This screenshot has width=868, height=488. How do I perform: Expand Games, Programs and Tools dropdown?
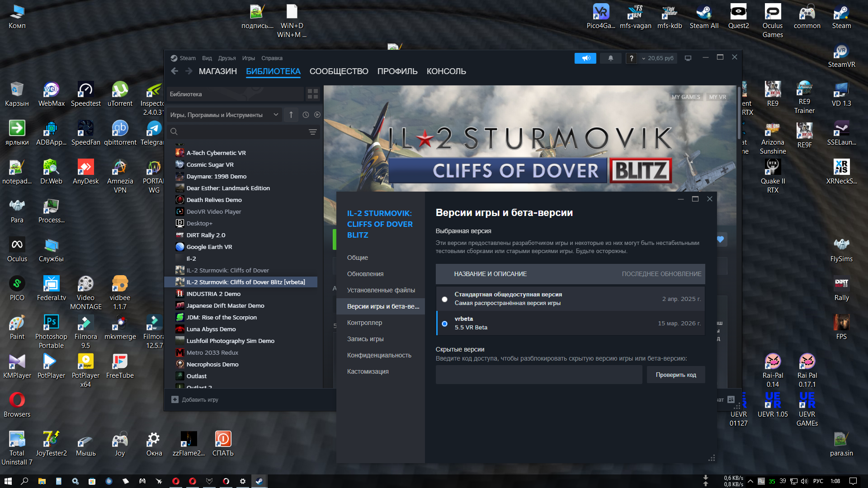tap(224, 115)
